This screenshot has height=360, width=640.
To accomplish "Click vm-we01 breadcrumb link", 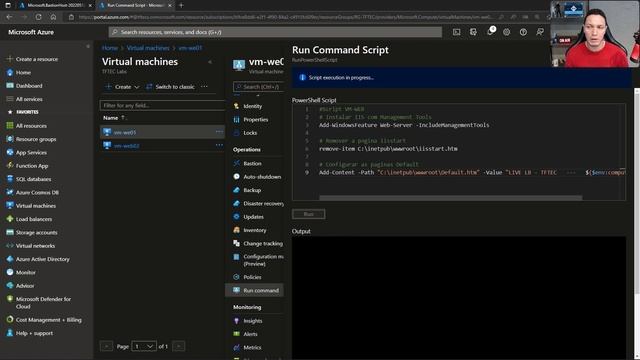I will point(190,48).
